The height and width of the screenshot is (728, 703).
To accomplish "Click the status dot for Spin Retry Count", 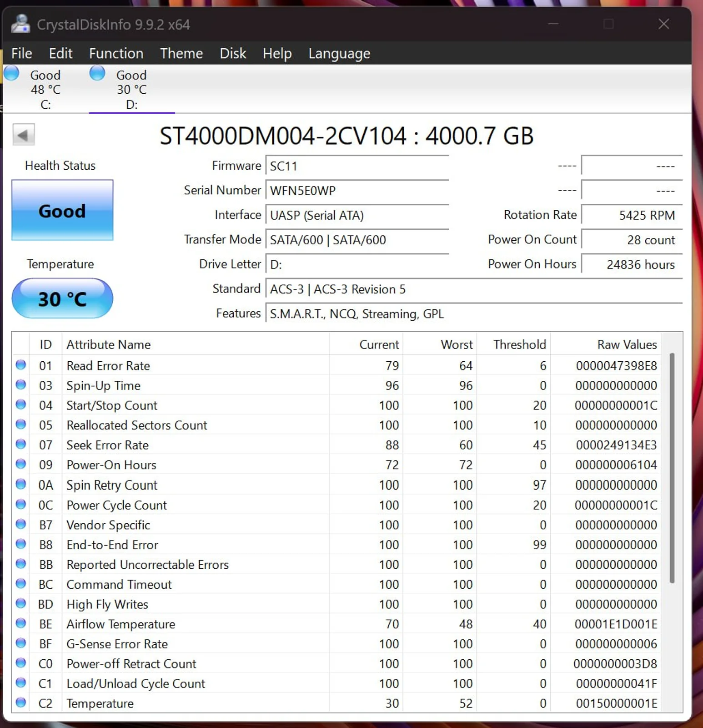I will point(21,484).
